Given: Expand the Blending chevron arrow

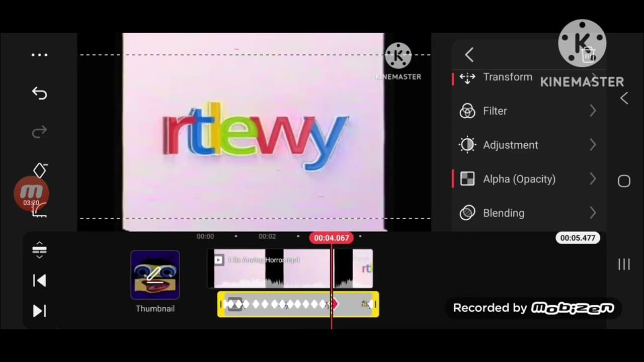Looking at the screenshot, I should pyautogui.click(x=593, y=213).
